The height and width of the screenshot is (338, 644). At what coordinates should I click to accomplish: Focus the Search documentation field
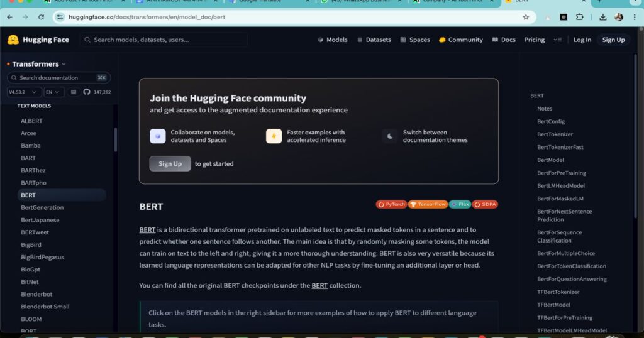pos(58,77)
